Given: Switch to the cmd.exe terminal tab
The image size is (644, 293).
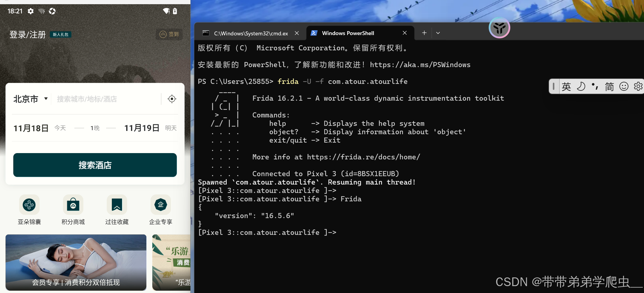Looking at the screenshot, I should tap(251, 33).
